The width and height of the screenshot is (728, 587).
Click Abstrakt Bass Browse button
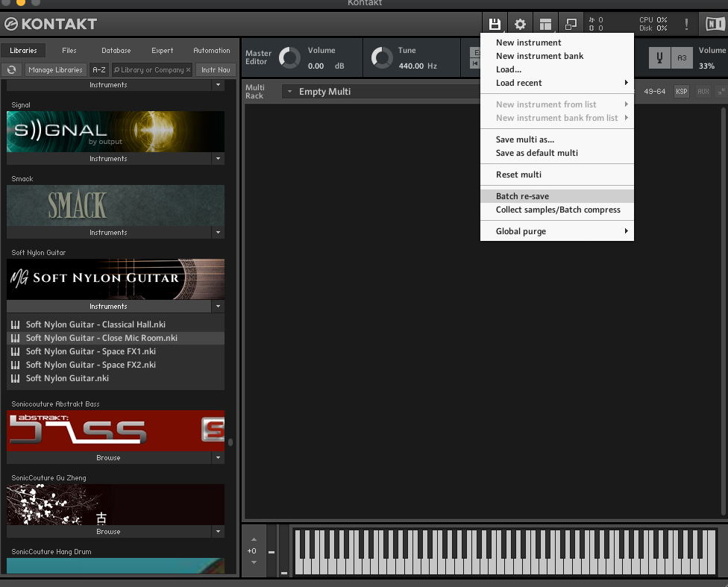109,458
